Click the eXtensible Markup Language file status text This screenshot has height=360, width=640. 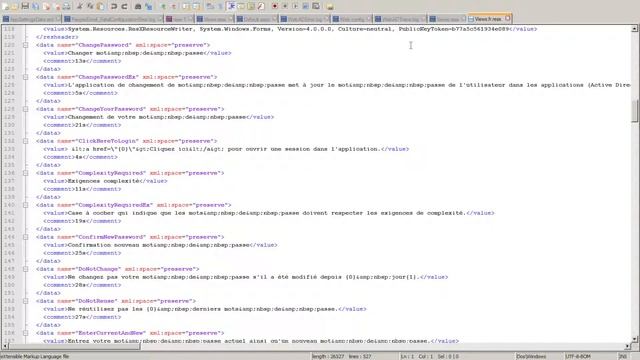(x=35, y=357)
